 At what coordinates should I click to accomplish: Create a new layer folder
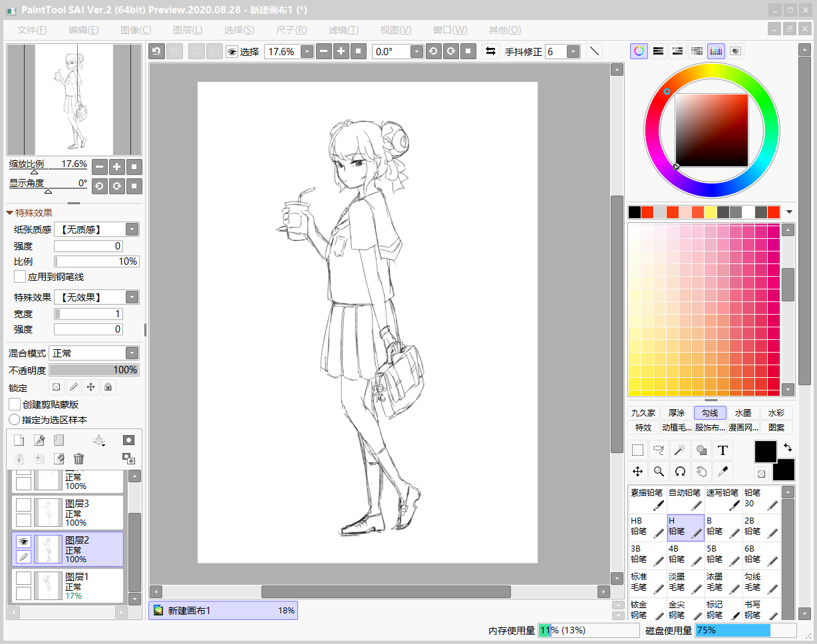[x=59, y=440]
